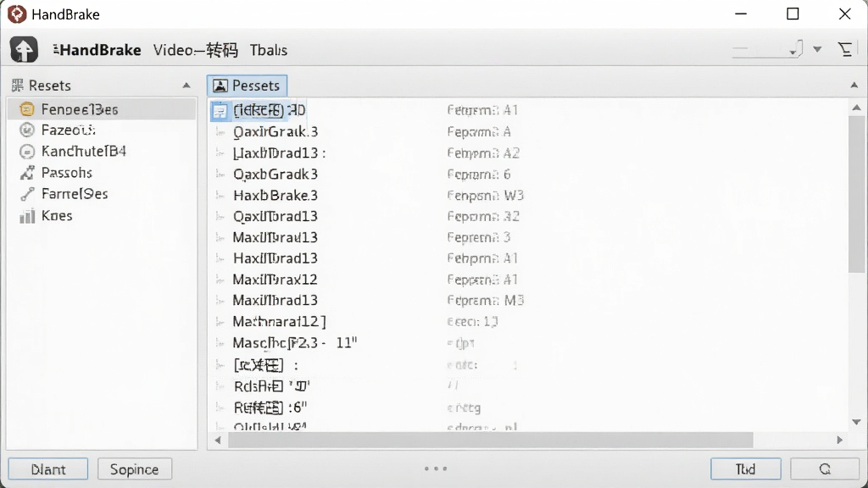Click the FarmelSes wrench icon
Screen dimensions: 868x488
26,194
